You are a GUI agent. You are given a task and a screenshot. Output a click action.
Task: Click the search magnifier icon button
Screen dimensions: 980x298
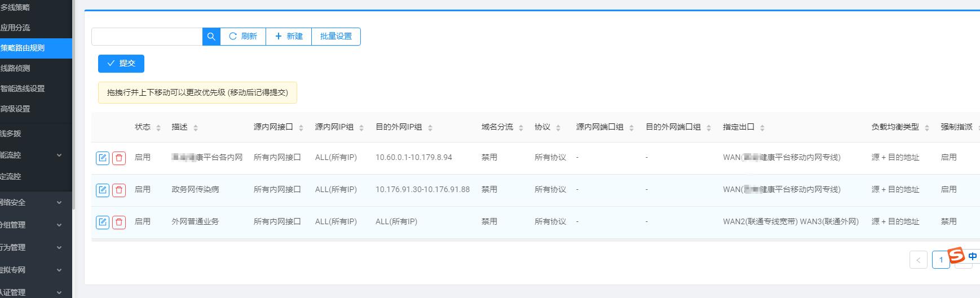211,37
